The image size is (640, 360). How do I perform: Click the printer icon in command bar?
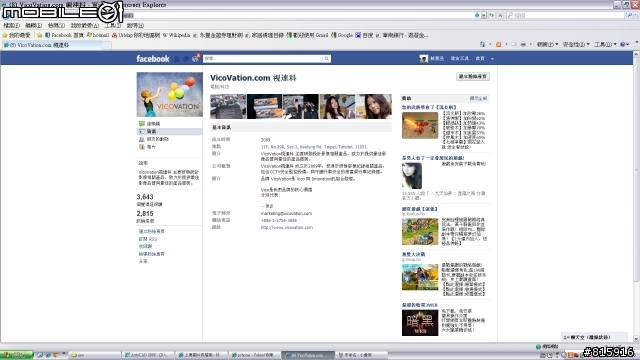point(523,44)
